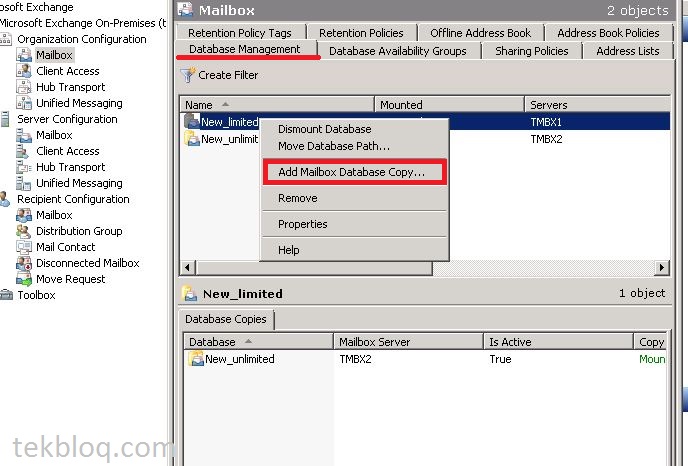Click the Recipient Configuration node icon
The width and height of the screenshot is (688, 466).
coord(5,199)
